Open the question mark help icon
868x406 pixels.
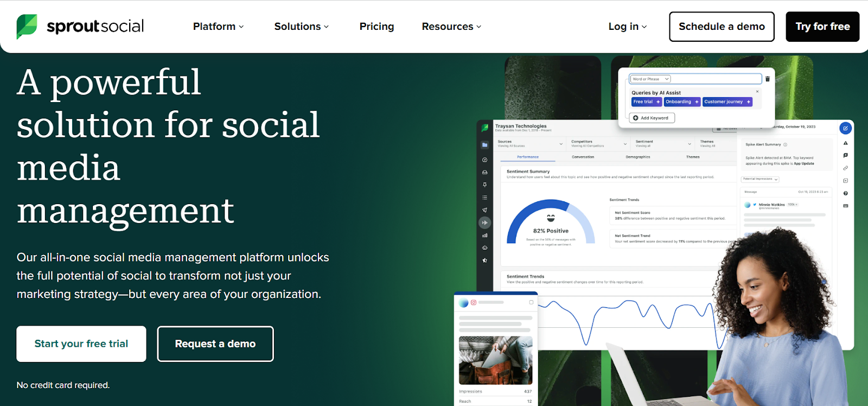[845, 193]
